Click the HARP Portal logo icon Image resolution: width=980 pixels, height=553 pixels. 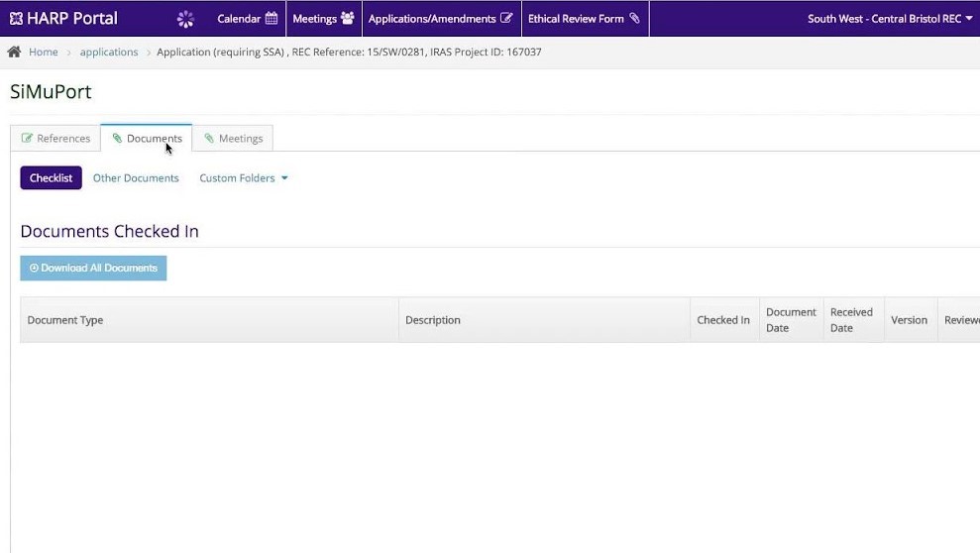pos(16,18)
